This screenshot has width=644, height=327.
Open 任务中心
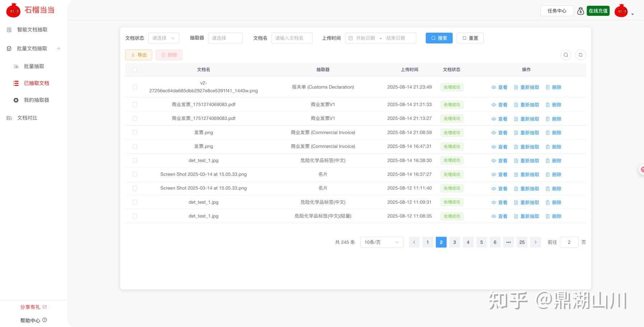557,11
